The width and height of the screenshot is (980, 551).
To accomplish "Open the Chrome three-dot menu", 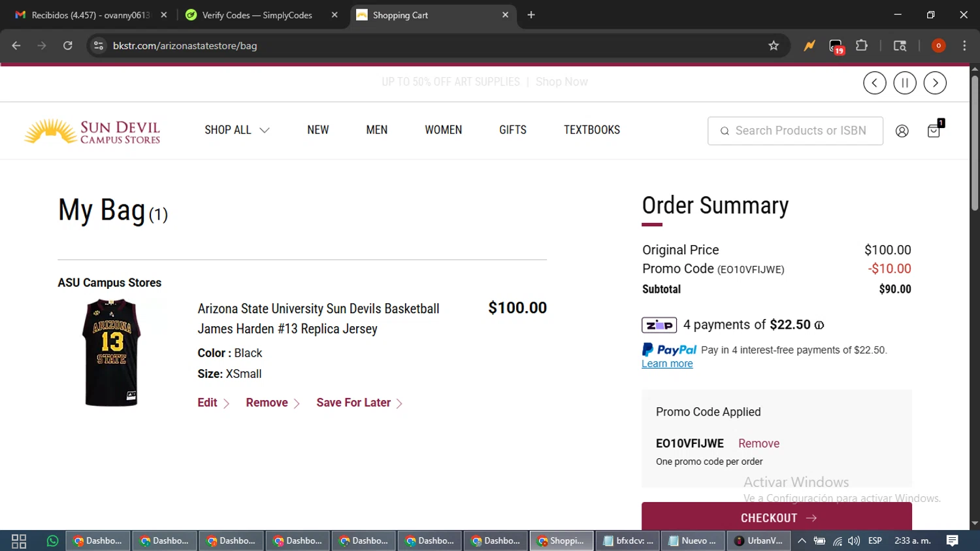I will 964,46.
